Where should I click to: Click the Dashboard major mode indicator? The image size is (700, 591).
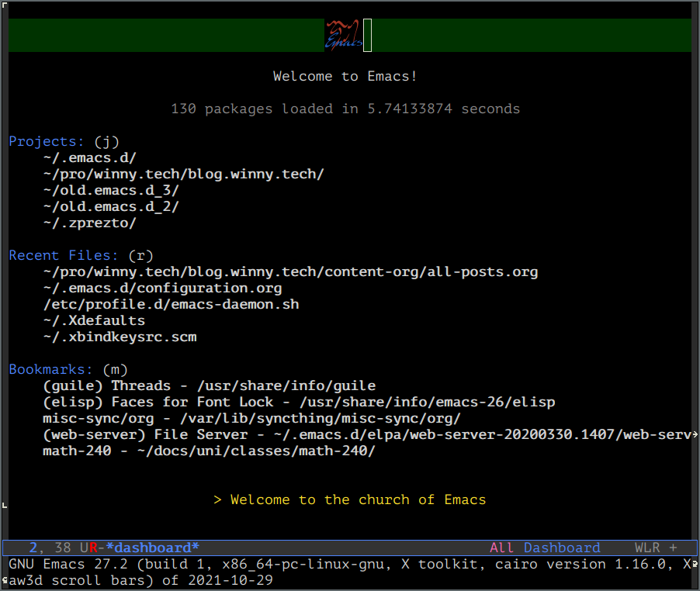tap(562, 548)
